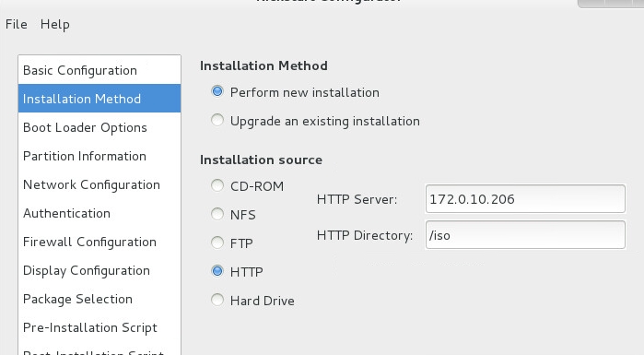Select HTTP as installation source
The image size is (644, 355).
[x=217, y=271]
